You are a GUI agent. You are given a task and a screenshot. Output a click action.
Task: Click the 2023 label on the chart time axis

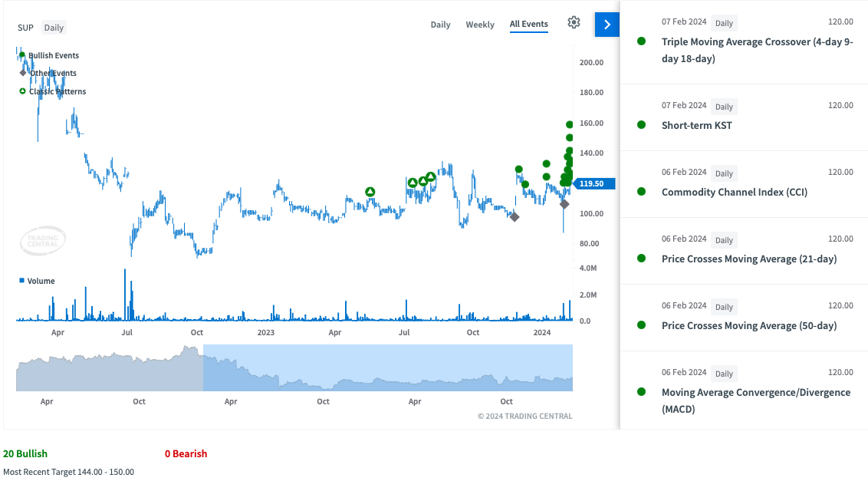tap(266, 332)
